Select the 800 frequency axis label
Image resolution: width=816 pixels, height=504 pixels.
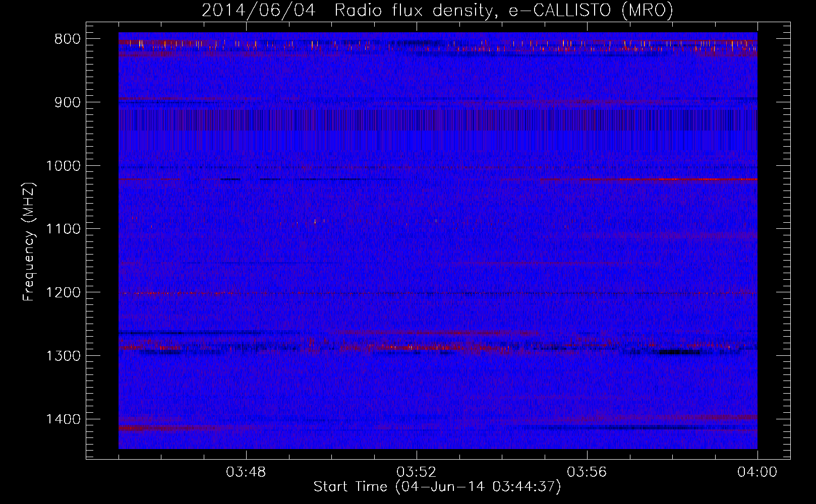(x=68, y=39)
